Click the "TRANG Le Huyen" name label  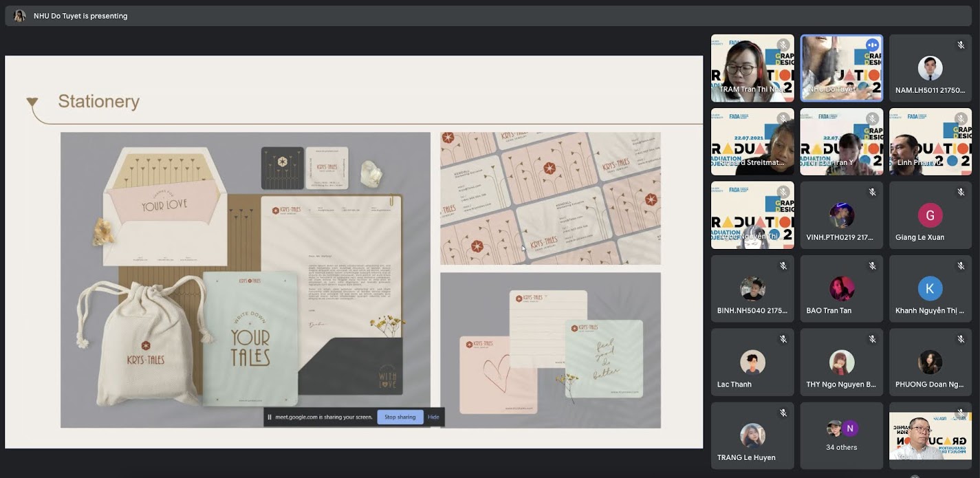click(x=746, y=457)
